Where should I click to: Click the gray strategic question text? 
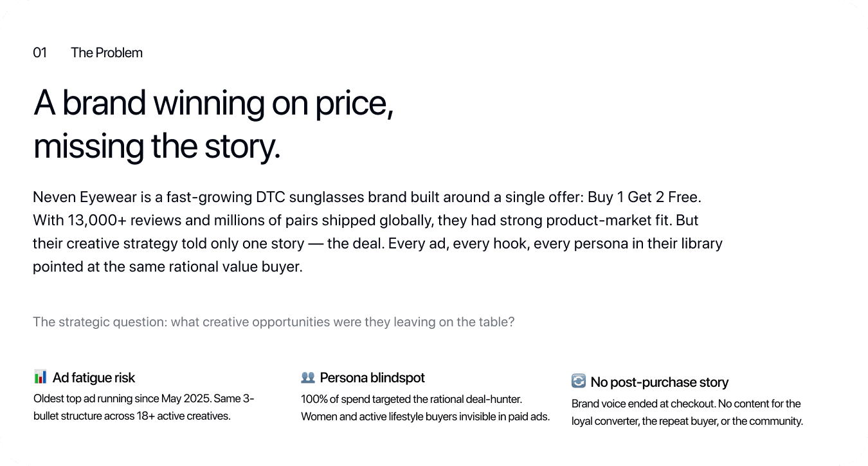[274, 322]
